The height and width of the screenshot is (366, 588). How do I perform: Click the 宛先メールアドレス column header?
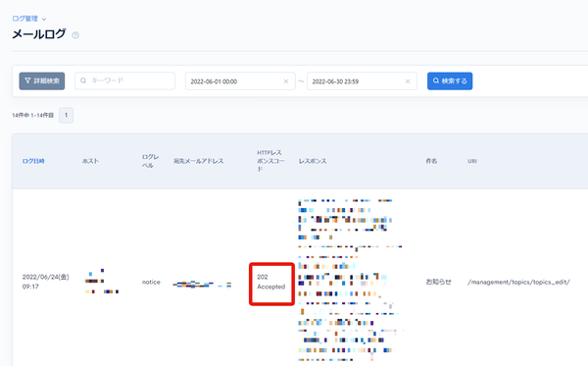pos(198,161)
